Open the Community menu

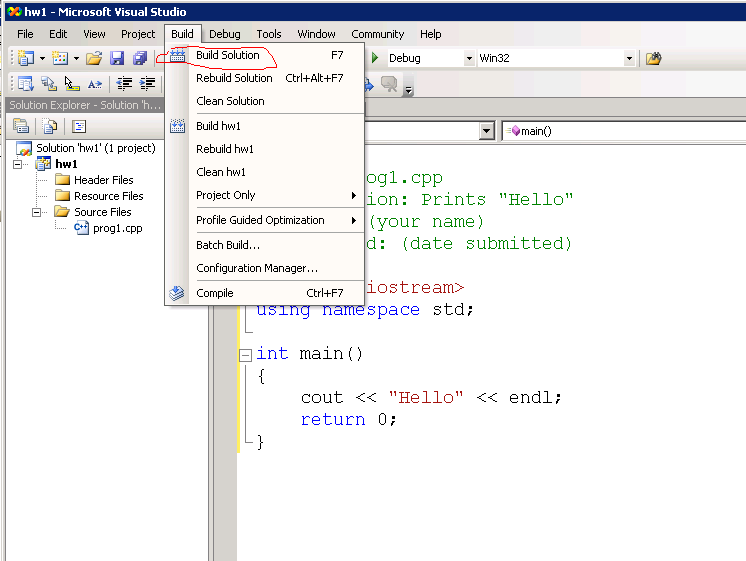tap(378, 34)
